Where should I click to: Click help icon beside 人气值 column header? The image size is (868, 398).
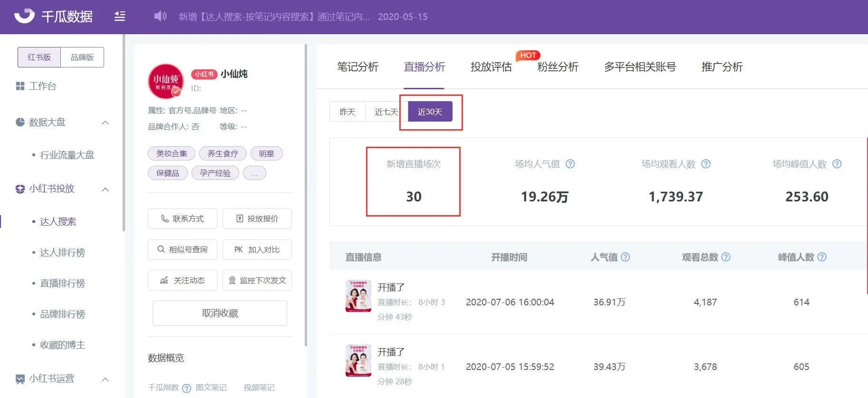coord(626,257)
